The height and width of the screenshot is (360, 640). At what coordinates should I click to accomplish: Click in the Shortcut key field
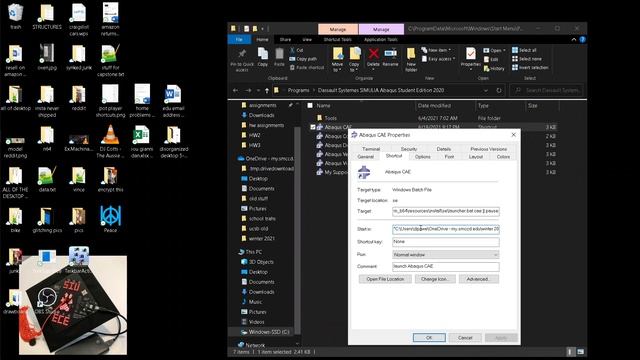(446, 242)
